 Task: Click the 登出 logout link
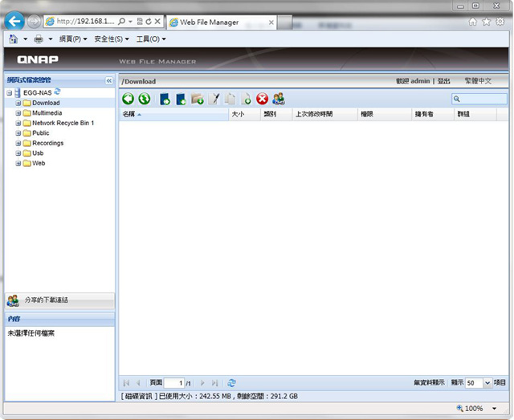(x=443, y=81)
